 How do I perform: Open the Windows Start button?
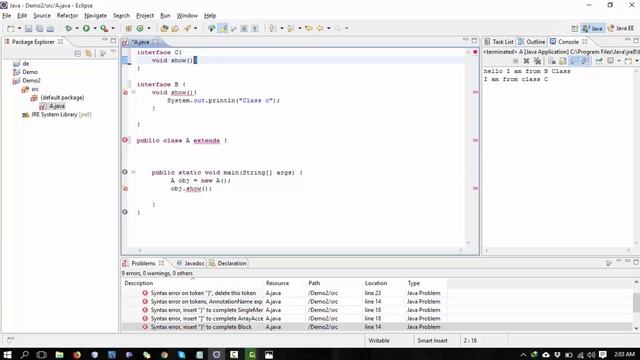pos(7,354)
